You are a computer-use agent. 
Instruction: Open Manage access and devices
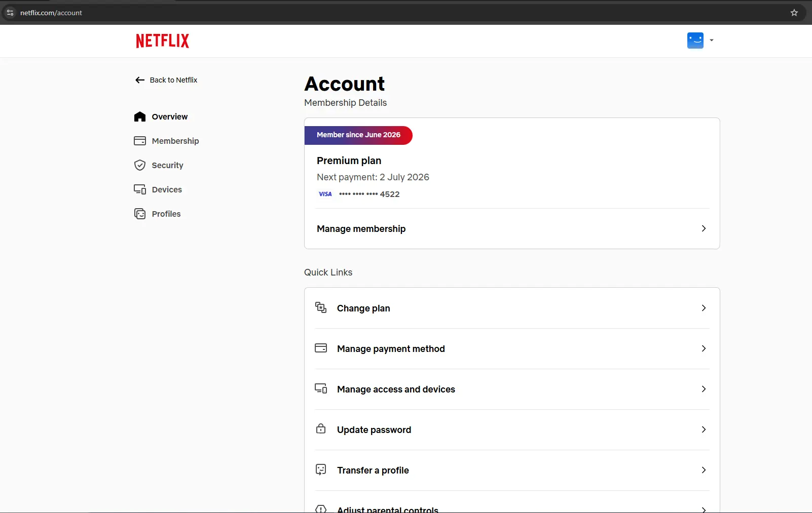coord(512,389)
